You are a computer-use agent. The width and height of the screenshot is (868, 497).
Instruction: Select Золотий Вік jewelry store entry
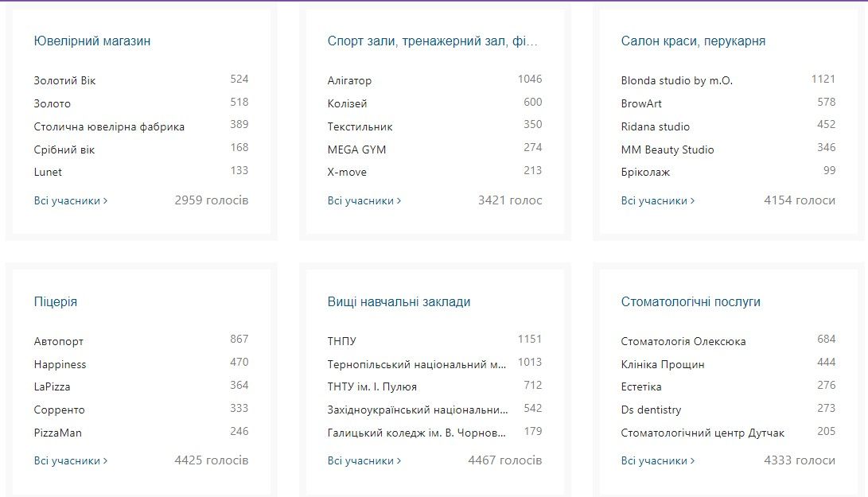pos(64,81)
